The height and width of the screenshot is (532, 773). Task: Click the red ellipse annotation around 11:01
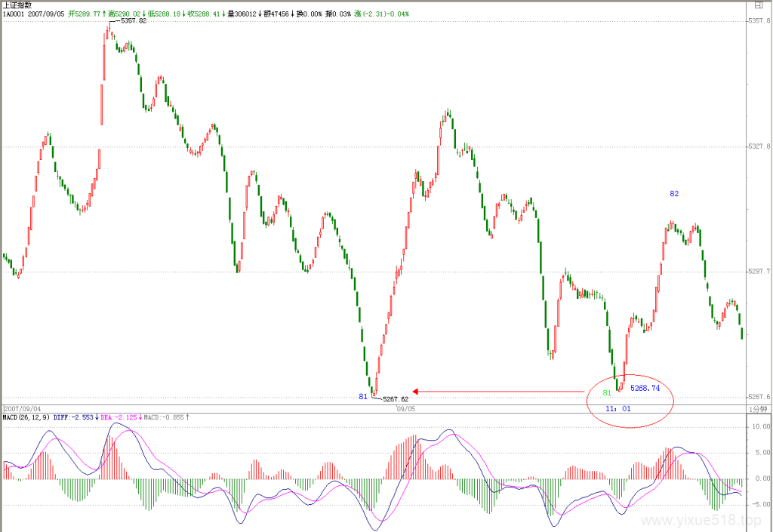[x=630, y=400]
